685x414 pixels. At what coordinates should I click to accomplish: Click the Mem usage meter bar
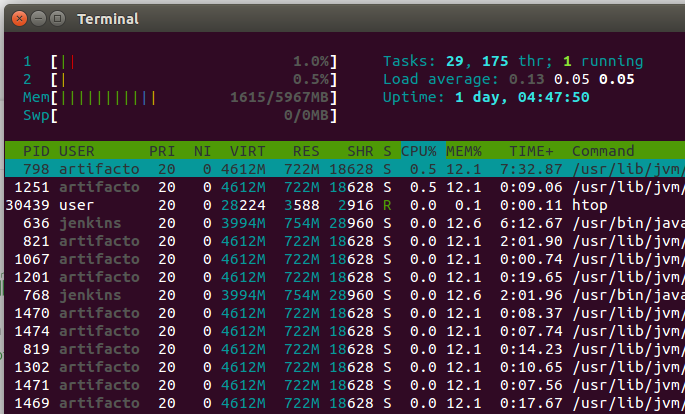[x=180, y=98]
